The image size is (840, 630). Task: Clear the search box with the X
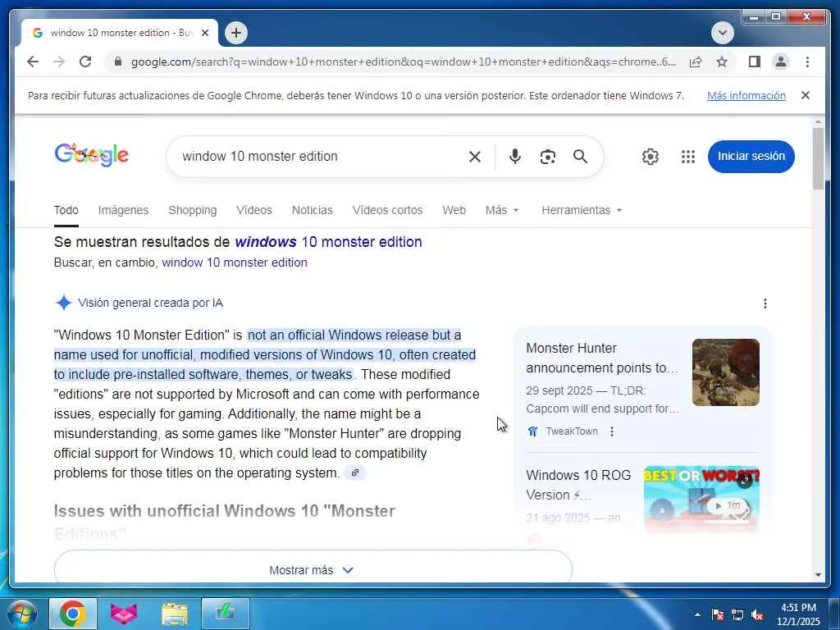click(475, 157)
